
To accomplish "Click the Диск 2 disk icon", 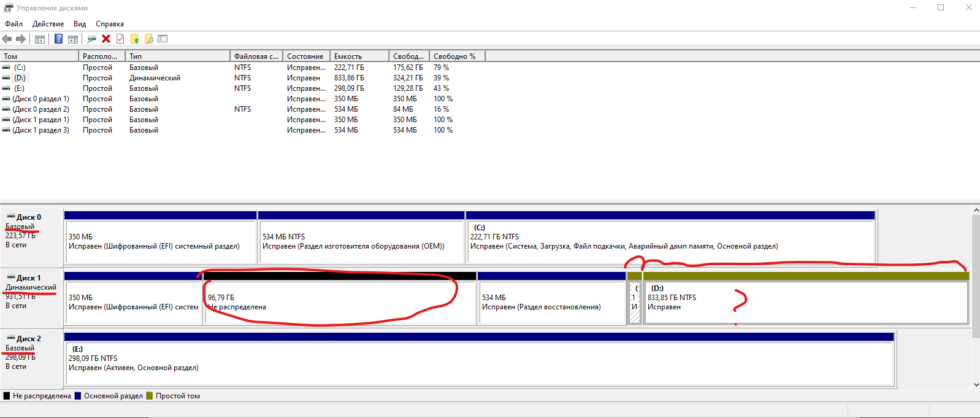I will 11,338.
